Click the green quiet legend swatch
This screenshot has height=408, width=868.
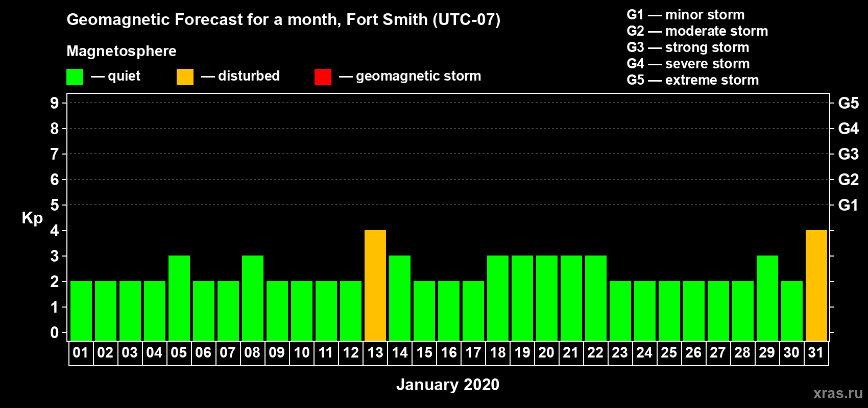pyautogui.click(x=75, y=77)
